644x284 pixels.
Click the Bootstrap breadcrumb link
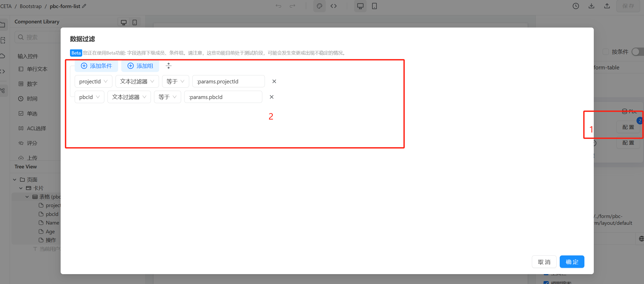31,6
